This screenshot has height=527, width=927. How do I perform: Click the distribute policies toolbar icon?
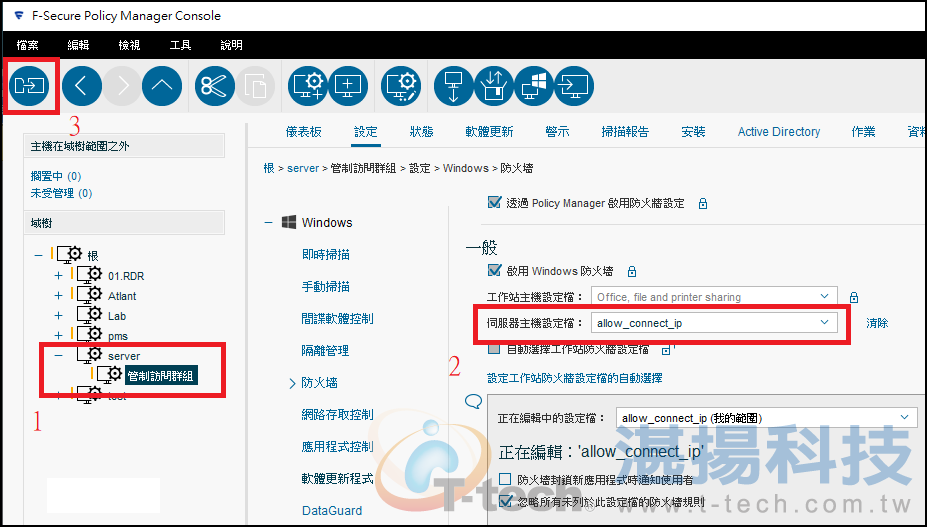click(29, 86)
